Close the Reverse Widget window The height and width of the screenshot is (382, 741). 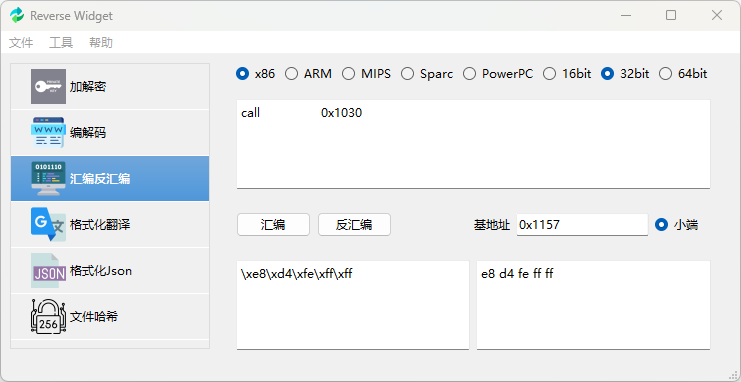coord(717,15)
